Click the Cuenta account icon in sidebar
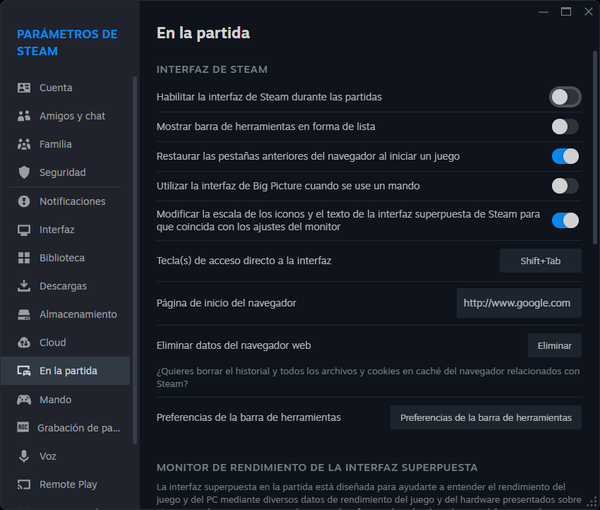This screenshot has width=600, height=510. point(24,88)
